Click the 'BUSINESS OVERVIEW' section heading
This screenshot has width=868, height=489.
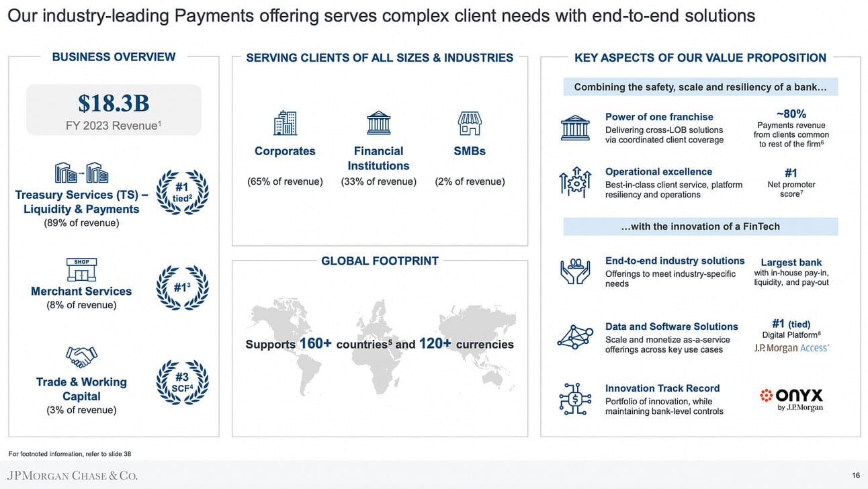114,57
